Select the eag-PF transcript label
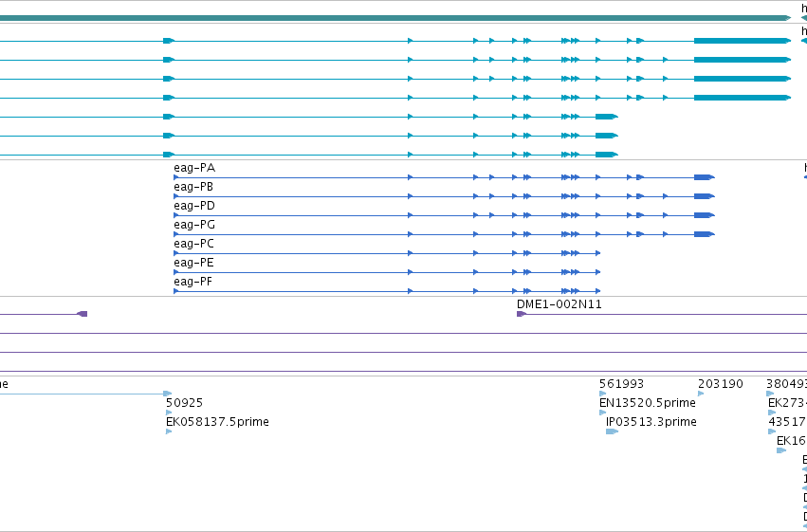The width and height of the screenshot is (807, 532). coord(193,282)
